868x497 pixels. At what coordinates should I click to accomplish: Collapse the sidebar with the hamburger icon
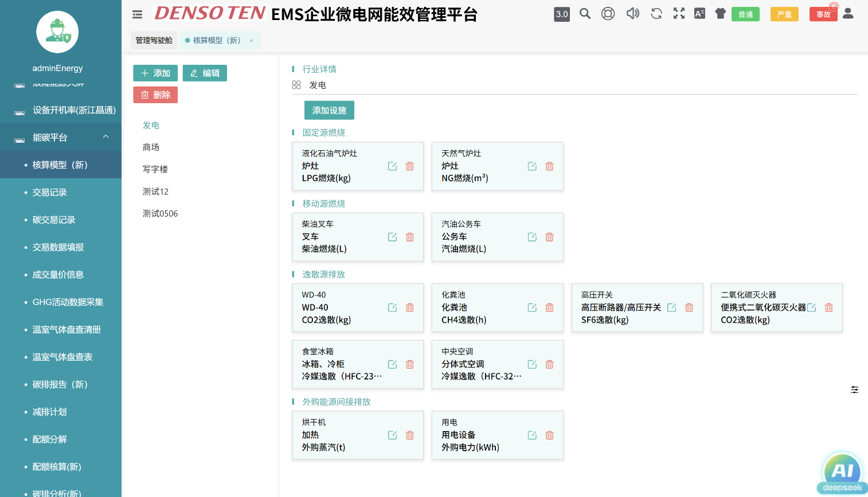click(x=137, y=14)
